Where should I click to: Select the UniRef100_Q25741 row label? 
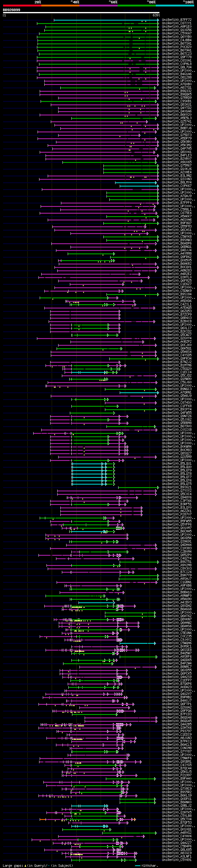point(176,121)
